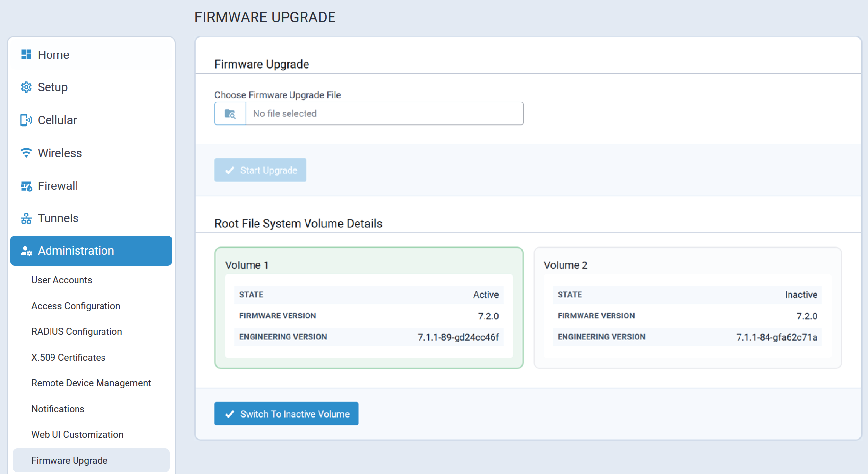Click the Wireless wifi icon
The height and width of the screenshot is (474, 868).
26,153
